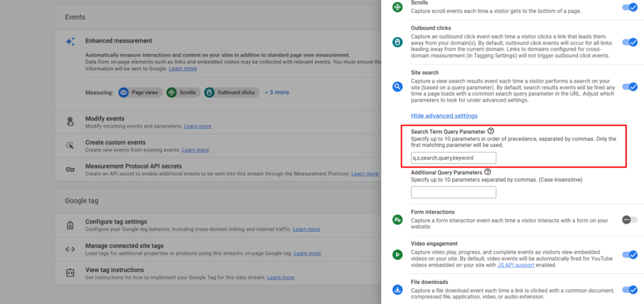
Task: Click the Video engagement play icon
Action: point(397,254)
